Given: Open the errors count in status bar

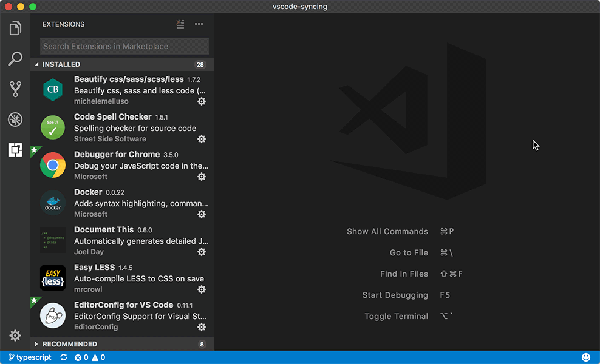Looking at the screenshot, I should click(x=81, y=357).
